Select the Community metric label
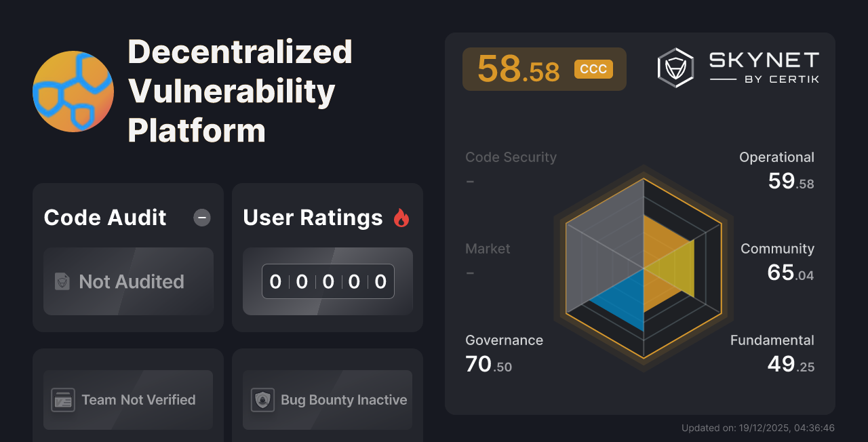868x442 pixels. coord(777,249)
